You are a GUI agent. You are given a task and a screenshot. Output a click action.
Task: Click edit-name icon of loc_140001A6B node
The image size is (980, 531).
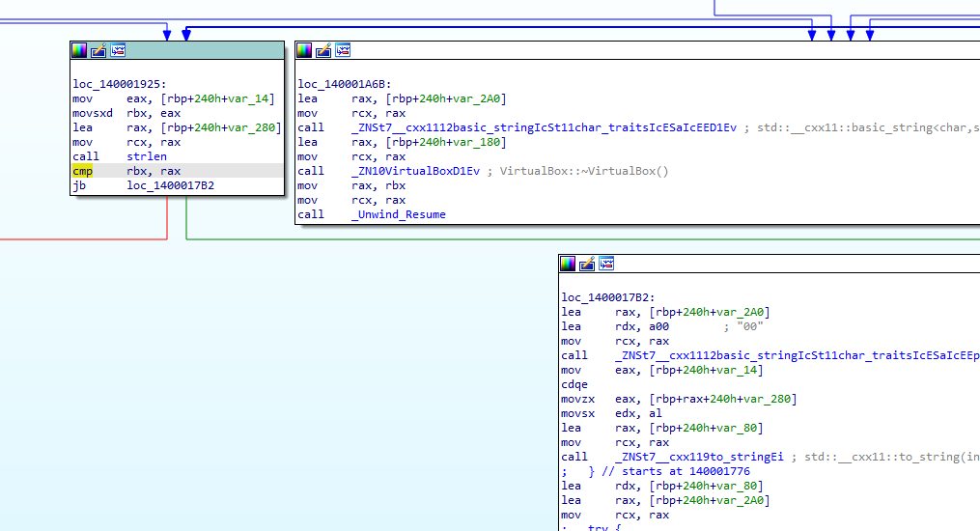point(323,50)
